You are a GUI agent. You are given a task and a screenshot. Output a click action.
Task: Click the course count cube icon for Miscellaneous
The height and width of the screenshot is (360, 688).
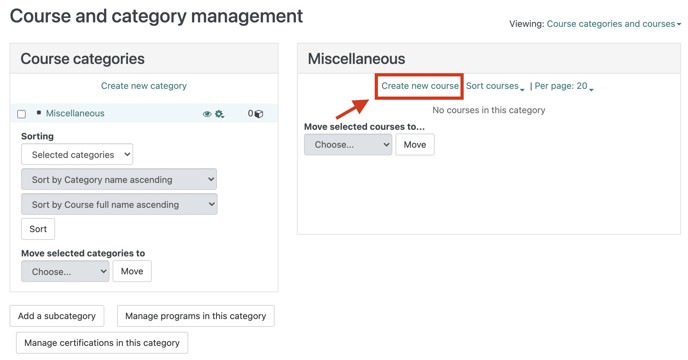tap(259, 114)
